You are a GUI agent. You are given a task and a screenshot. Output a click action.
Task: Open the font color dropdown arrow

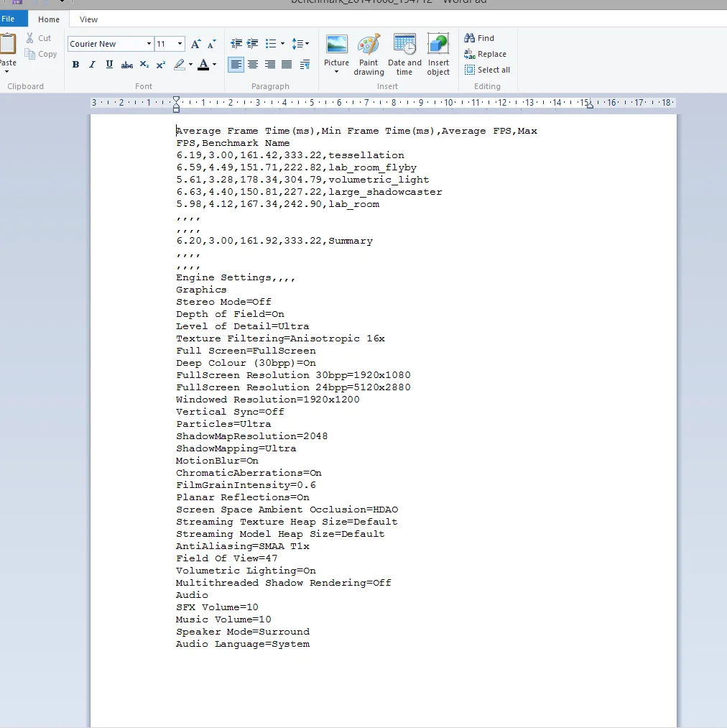(x=215, y=65)
